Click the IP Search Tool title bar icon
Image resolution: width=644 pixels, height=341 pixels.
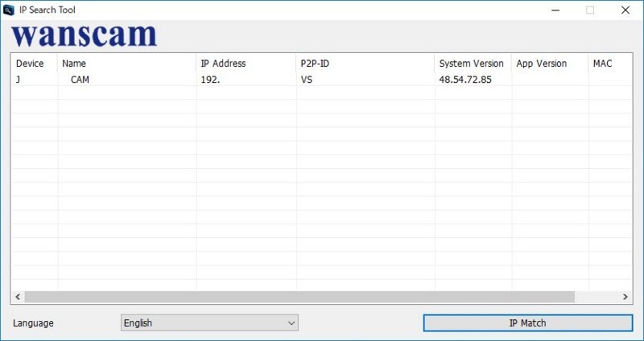(9, 10)
